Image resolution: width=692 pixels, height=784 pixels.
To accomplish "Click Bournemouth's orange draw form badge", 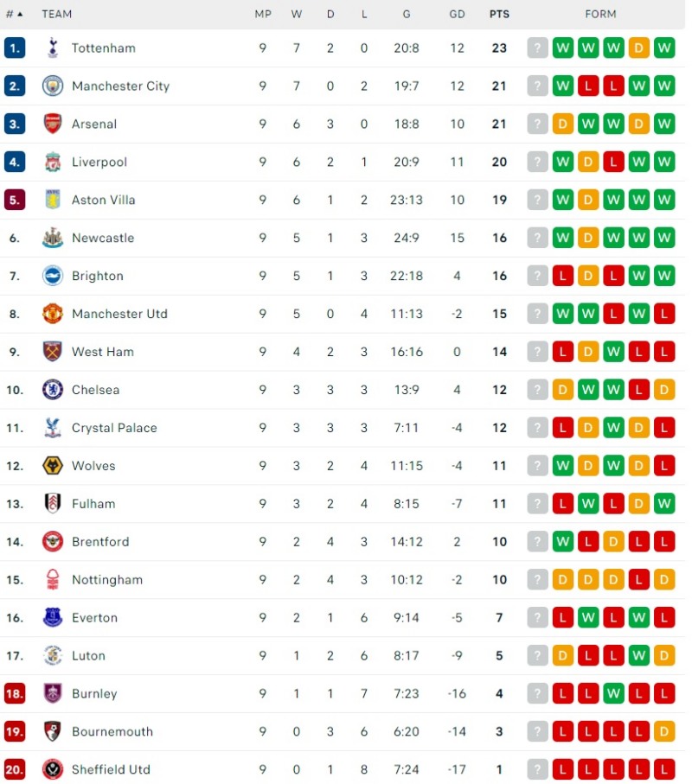I will coord(664,731).
